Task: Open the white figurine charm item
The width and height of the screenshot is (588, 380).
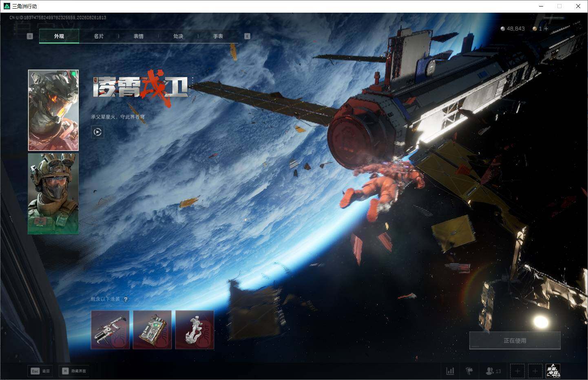Action: (x=195, y=330)
